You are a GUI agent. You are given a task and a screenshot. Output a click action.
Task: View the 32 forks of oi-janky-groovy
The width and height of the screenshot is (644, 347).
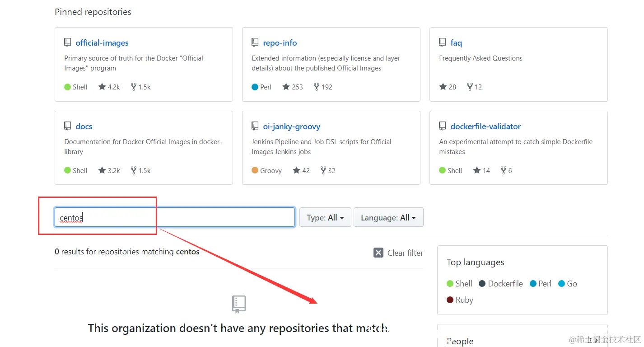pyautogui.click(x=328, y=170)
